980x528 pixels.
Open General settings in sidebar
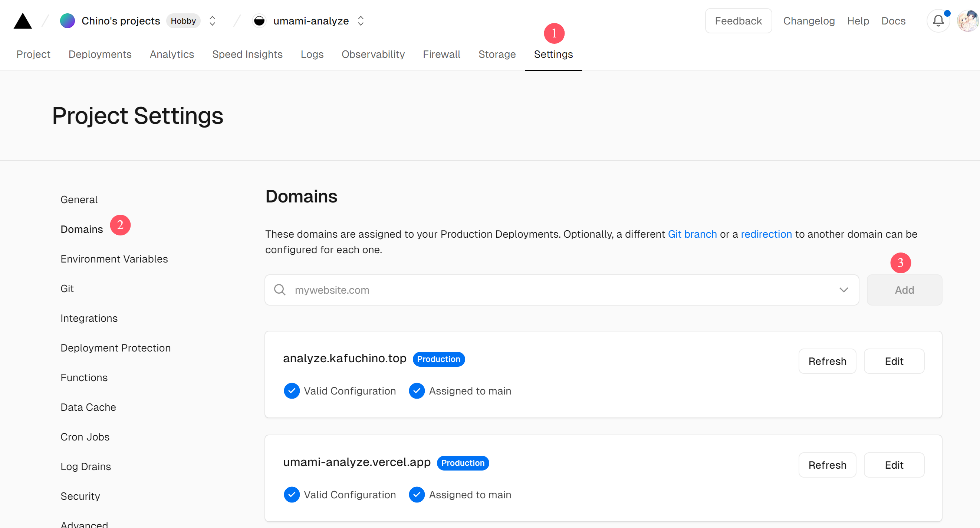point(79,200)
